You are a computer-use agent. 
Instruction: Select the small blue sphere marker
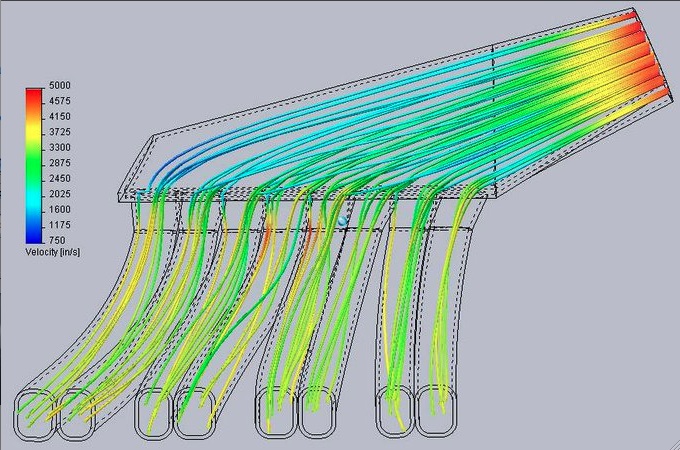pos(343,221)
